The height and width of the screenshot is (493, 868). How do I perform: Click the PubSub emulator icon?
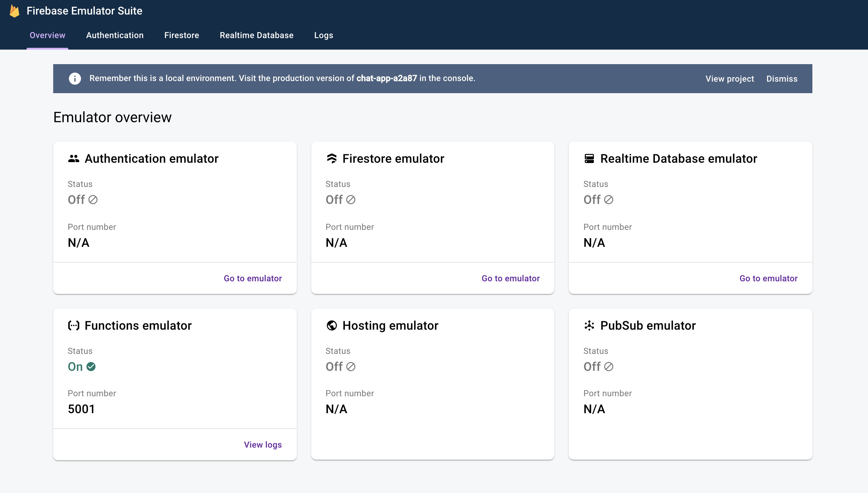pos(589,325)
